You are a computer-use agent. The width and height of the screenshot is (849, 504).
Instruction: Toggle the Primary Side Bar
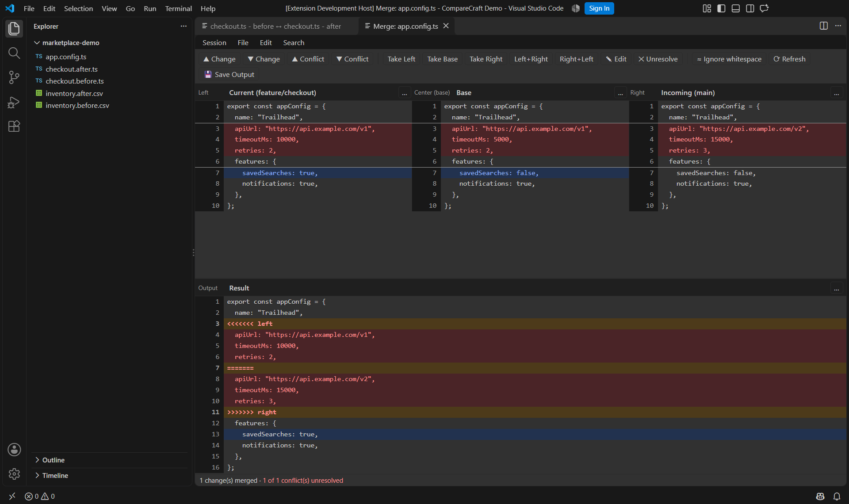[x=721, y=8]
